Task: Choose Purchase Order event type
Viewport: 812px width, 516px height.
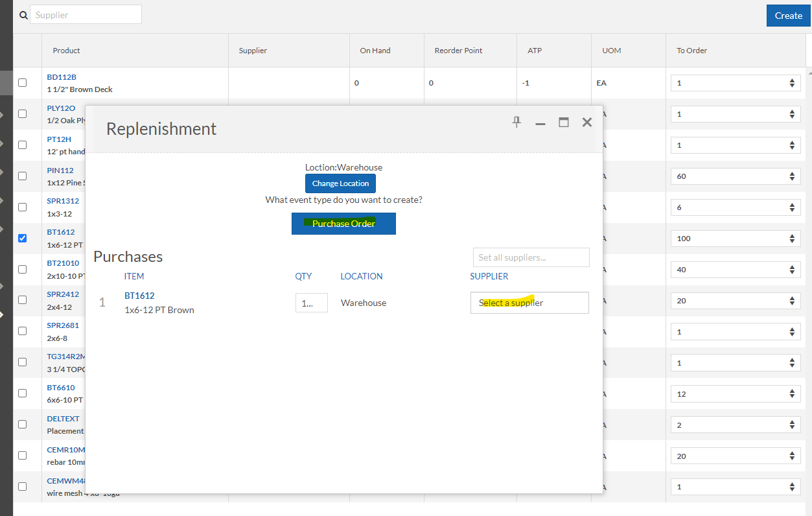Action: point(343,224)
